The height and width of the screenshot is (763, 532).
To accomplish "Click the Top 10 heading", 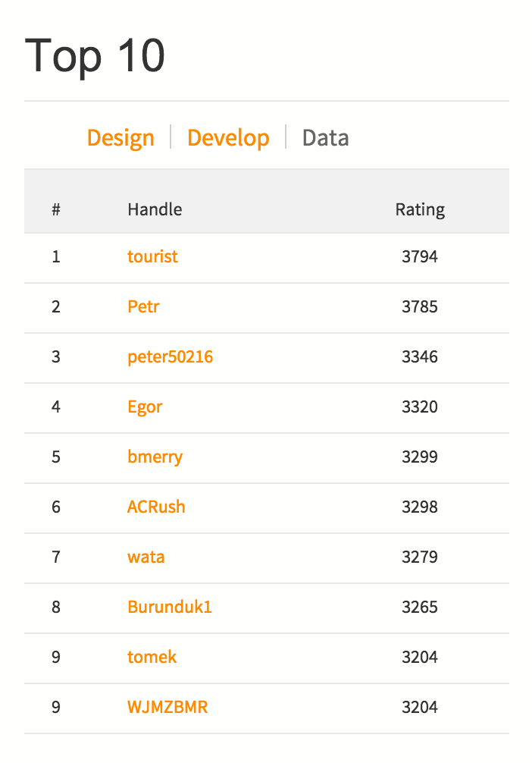I will [x=95, y=56].
